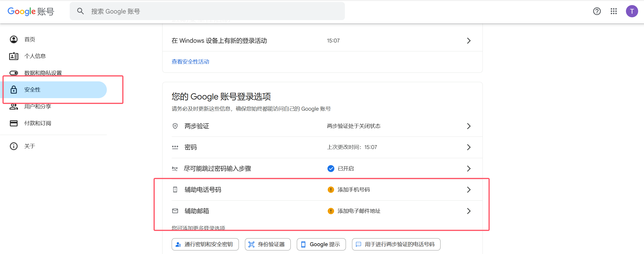Image resolution: width=644 pixels, height=254 pixels.
Task: Click the blue 已开启 checkmark icon
Action: point(331,169)
